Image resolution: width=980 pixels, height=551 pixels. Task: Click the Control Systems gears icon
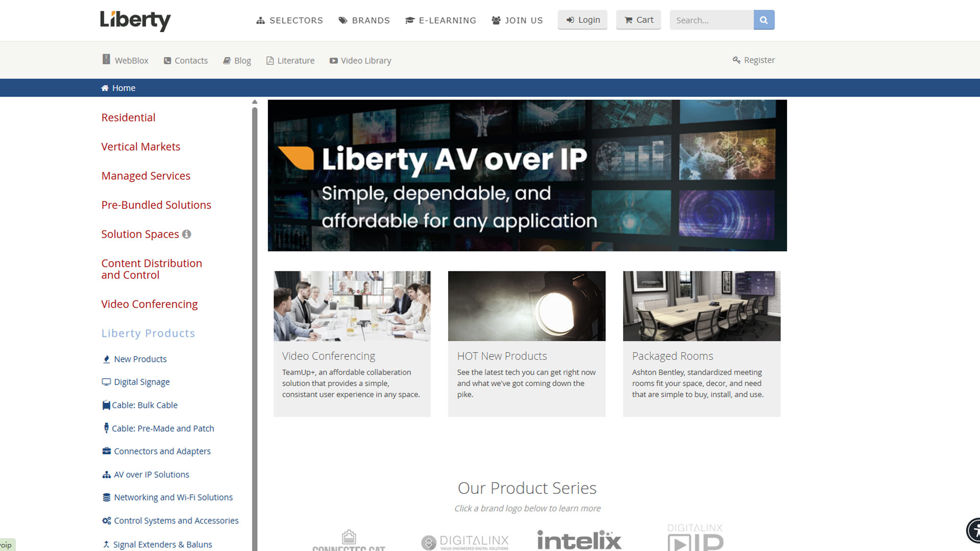[107, 520]
